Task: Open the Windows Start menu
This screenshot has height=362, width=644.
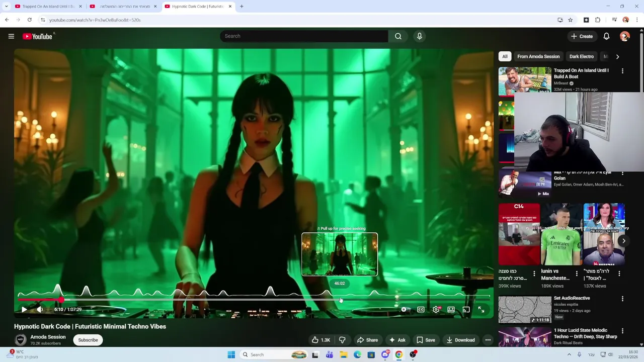Action: click(231, 354)
